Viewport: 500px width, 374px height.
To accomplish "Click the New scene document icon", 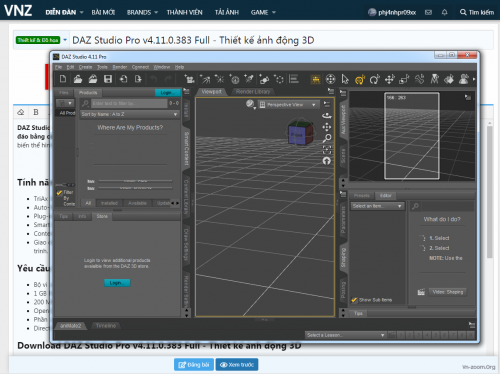I will click(x=63, y=79).
